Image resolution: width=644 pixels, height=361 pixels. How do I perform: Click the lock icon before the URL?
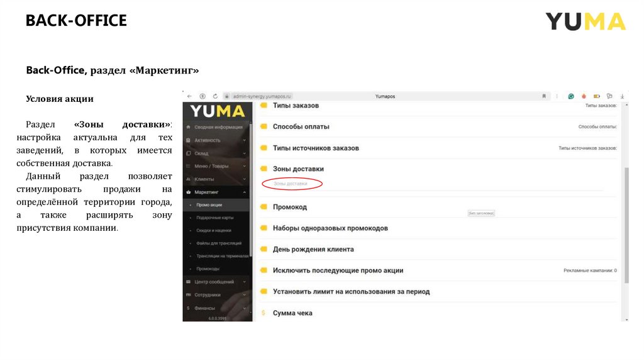click(226, 96)
